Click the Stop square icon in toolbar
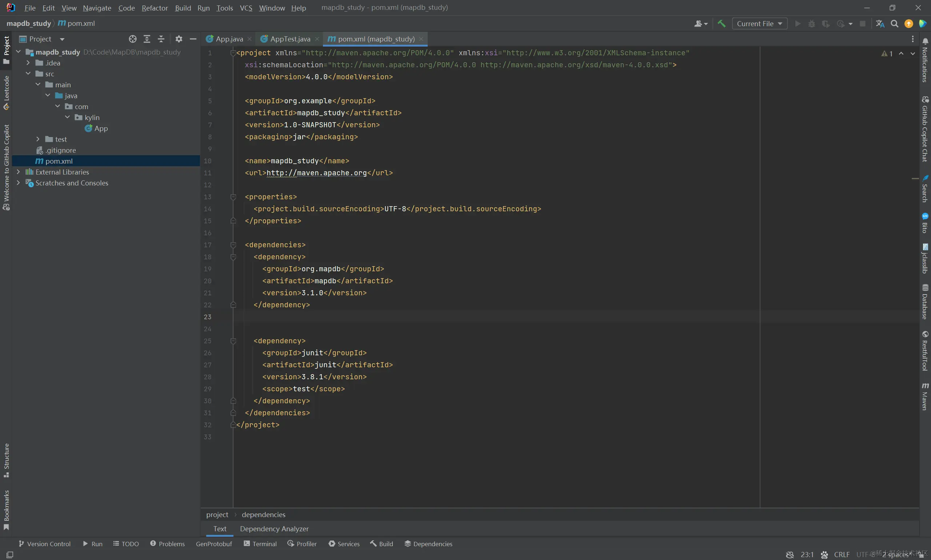The image size is (931, 560). click(863, 23)
